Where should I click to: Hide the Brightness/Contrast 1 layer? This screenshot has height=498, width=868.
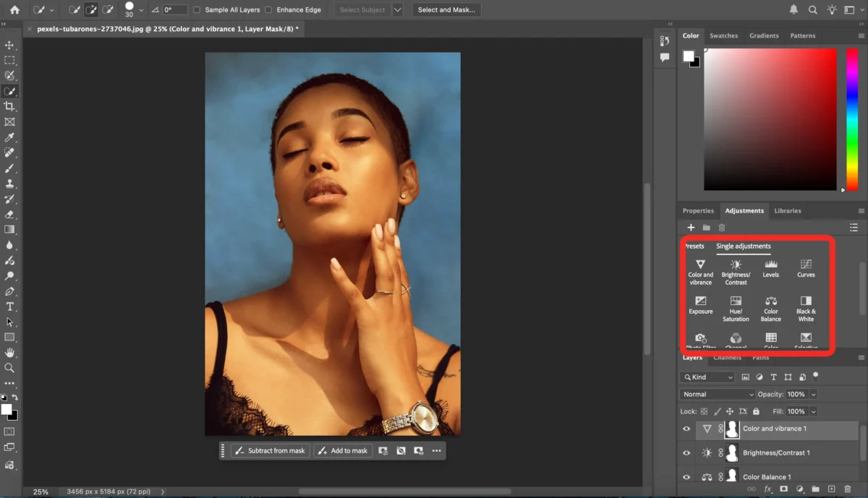(x=686, y=453)
